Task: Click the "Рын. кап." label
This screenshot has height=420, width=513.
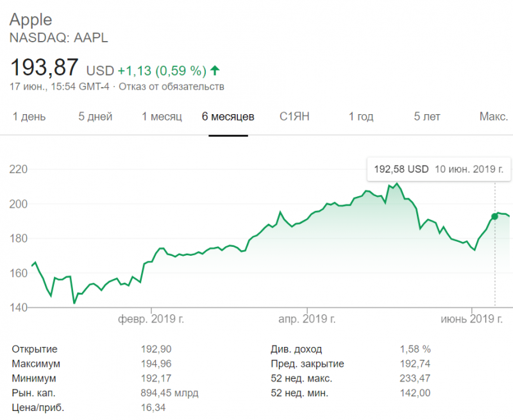Action: [x=34, y=393]
